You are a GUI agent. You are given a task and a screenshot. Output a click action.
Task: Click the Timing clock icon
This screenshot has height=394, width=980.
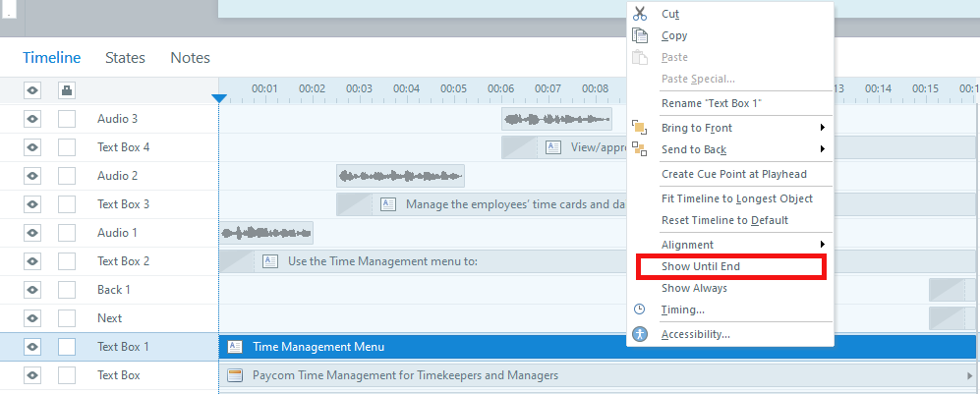pyautogui.click(x=639, y=310)
